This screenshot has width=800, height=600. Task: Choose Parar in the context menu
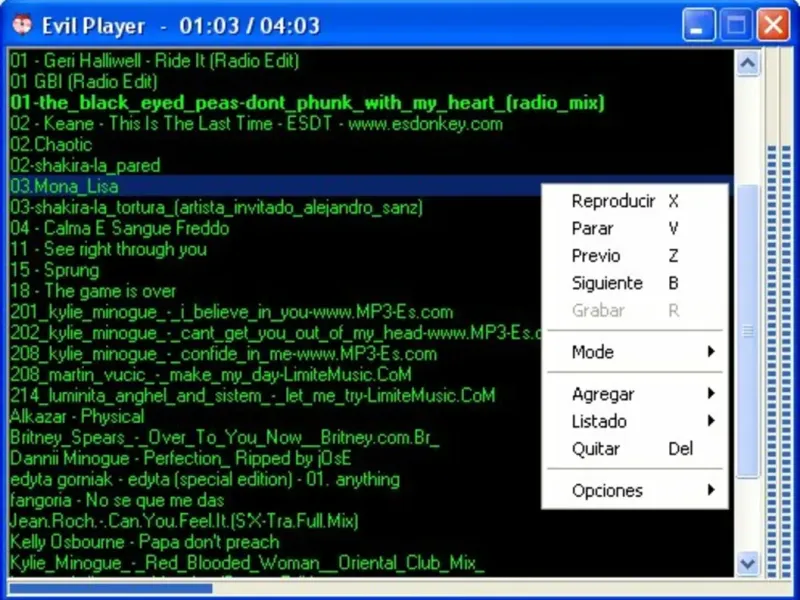pos(635,228)
